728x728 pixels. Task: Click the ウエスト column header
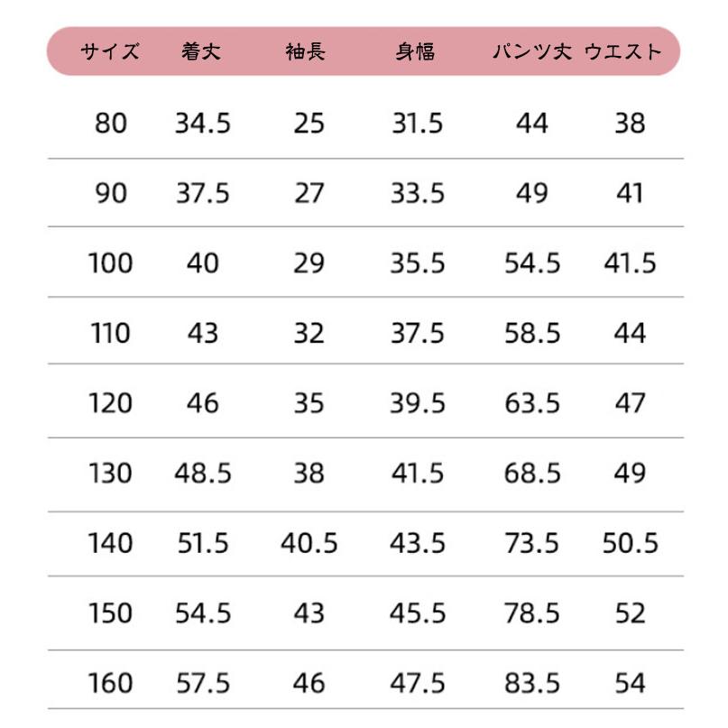(x=623, y=51)
